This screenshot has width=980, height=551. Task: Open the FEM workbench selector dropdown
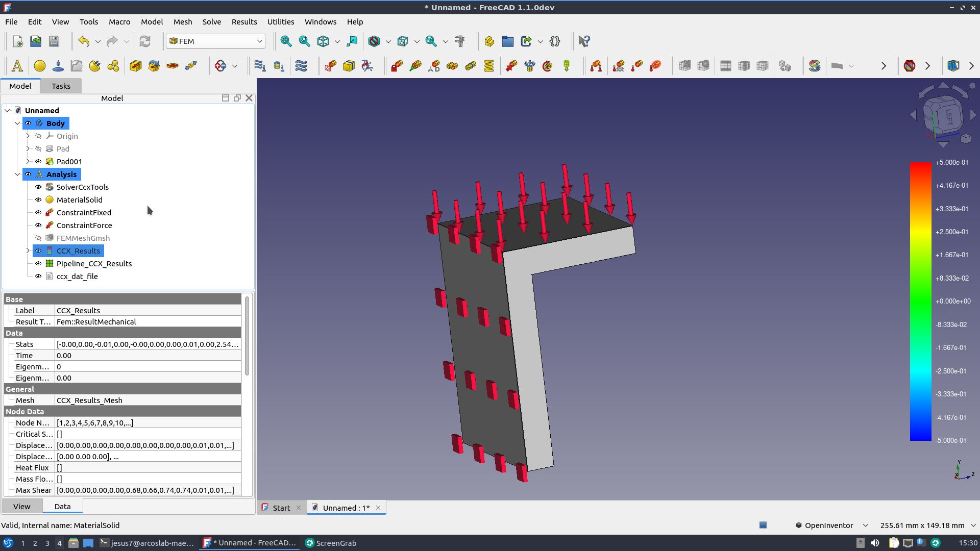click(215, 41)
